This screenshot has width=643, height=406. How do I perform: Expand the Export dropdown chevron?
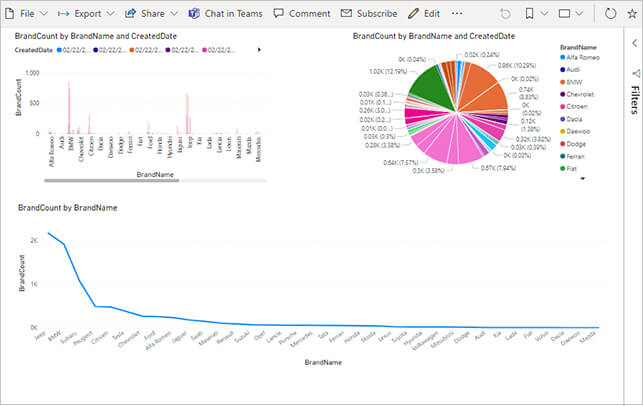(110, 14)
